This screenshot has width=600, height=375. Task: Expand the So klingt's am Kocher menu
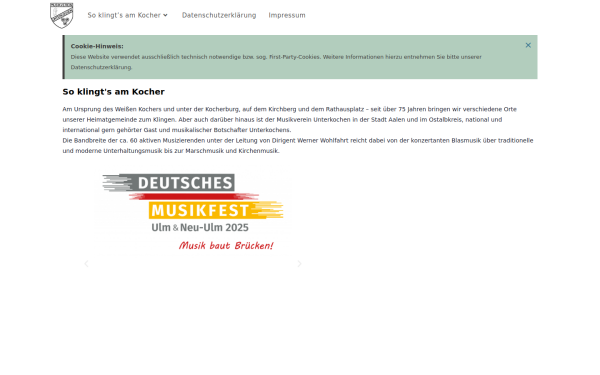127,15
